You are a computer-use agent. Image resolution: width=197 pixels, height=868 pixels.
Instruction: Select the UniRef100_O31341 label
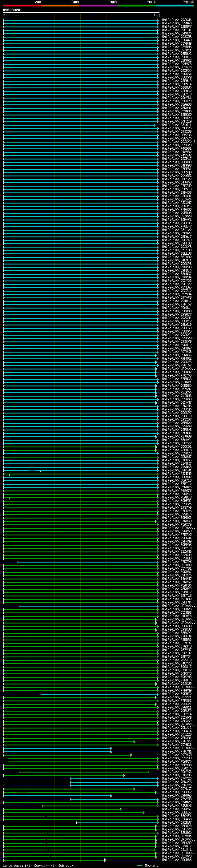176,850
